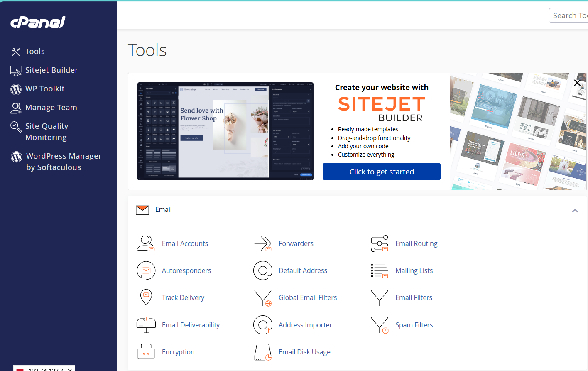Viewport: 588px width, 371px height.
Task: Click the Email section heading text
Action: click(x=163, y=209)
